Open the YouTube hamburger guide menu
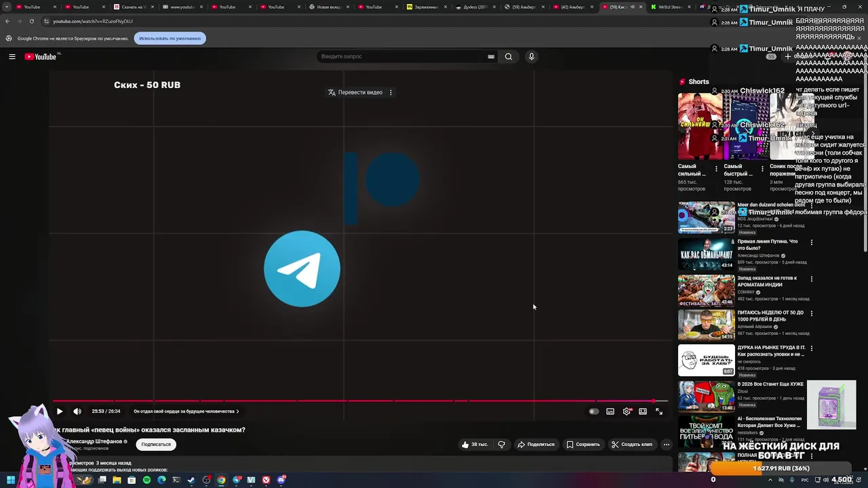 pos(12,57)
